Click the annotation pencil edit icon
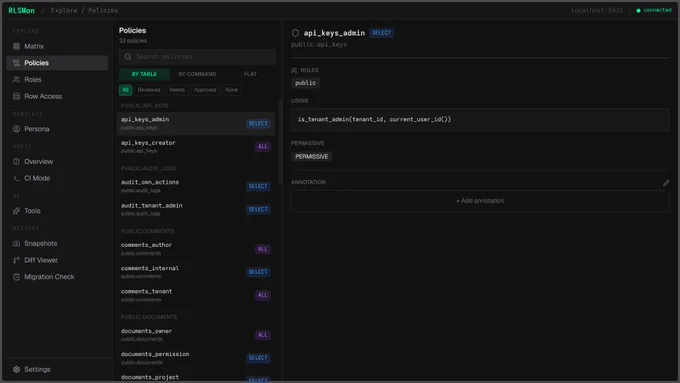This screenshot has height=383, width=680. [666, 183]
